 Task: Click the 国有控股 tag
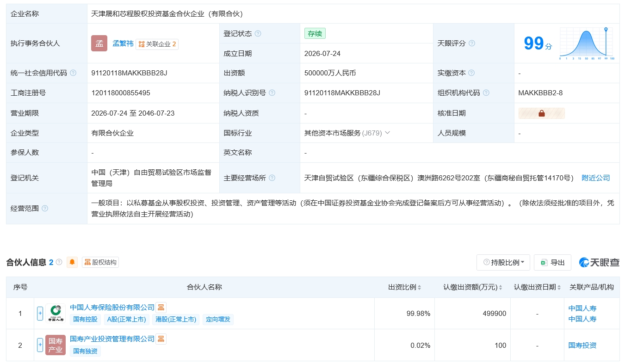click(86, 319)
